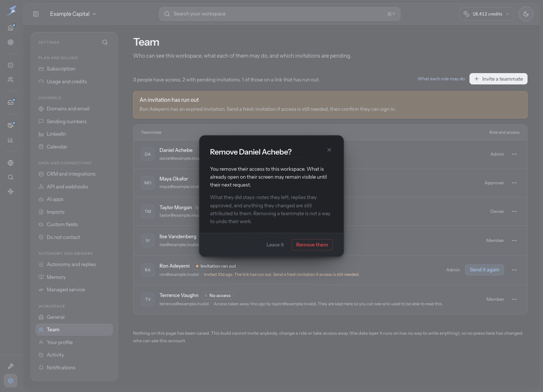Open the handshake icon in left rail

[11, 126]
